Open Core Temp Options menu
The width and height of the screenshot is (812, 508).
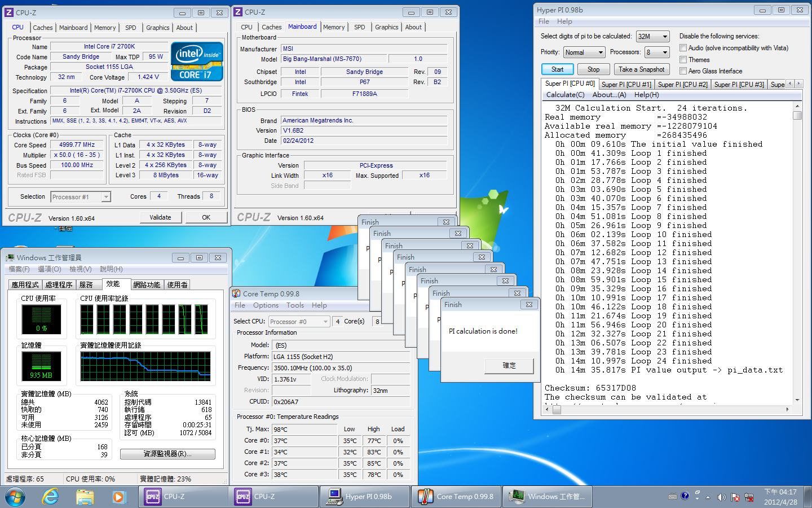[x=266, y=305]
